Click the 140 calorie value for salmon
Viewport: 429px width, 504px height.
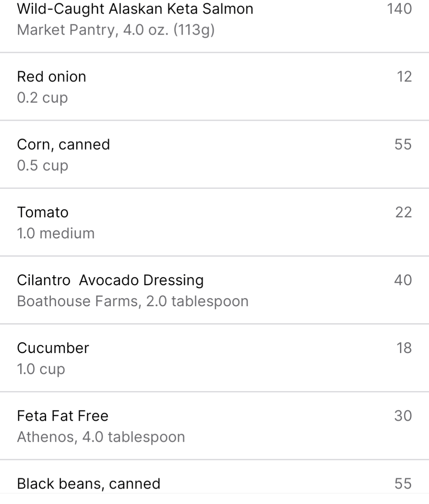[x=399, y=9]
